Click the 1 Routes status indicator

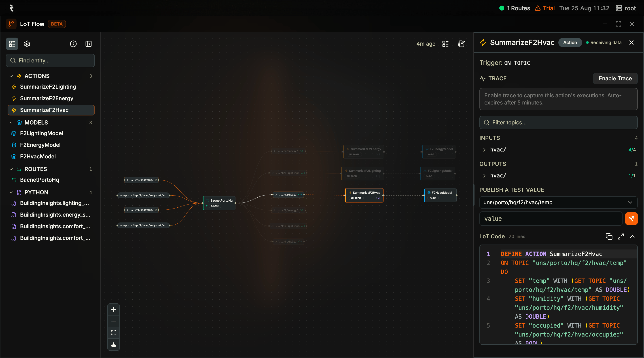[x=515, y=8]
